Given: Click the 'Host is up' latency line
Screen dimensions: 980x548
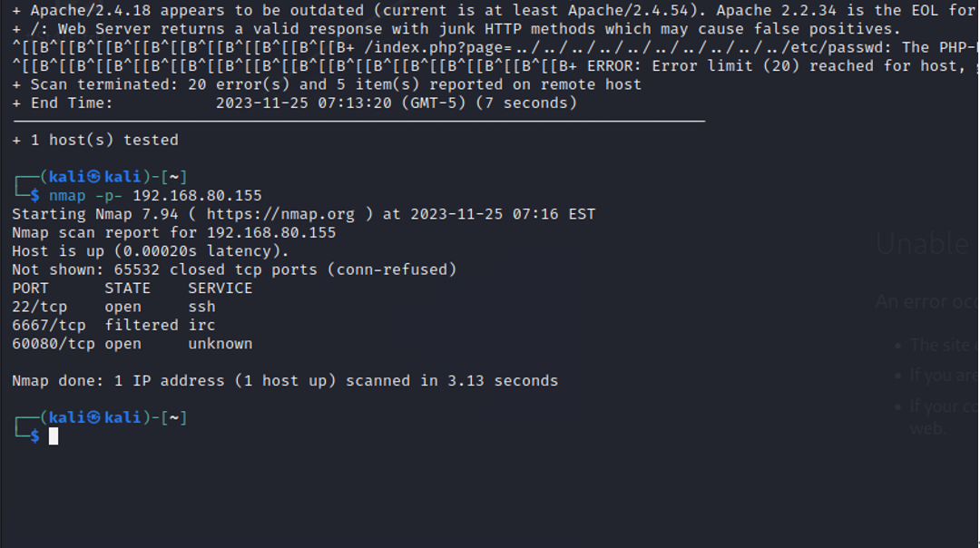Looking at the screenshot, I should pyautogui.click(x=151, y=251).
